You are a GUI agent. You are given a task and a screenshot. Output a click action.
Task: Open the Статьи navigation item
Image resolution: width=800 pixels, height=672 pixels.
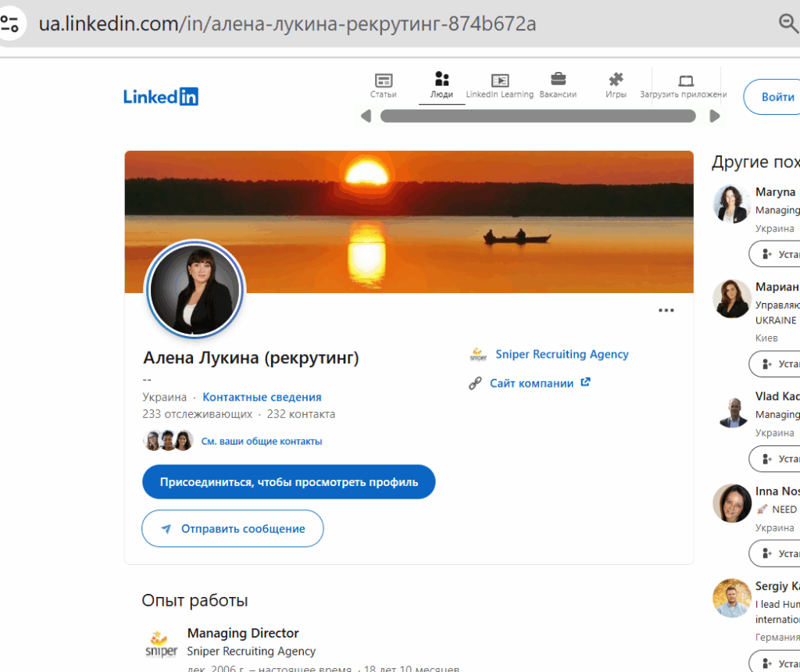[x=383, y=86]
